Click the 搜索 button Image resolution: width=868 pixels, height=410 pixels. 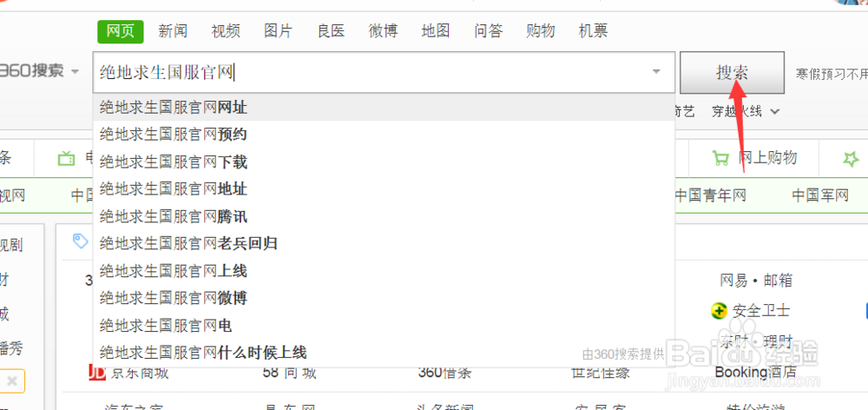tap(732, 73)
